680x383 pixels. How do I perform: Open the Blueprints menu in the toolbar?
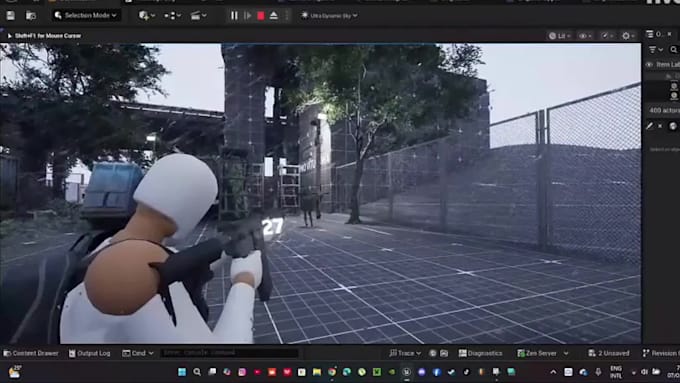[x=172, y=16]
